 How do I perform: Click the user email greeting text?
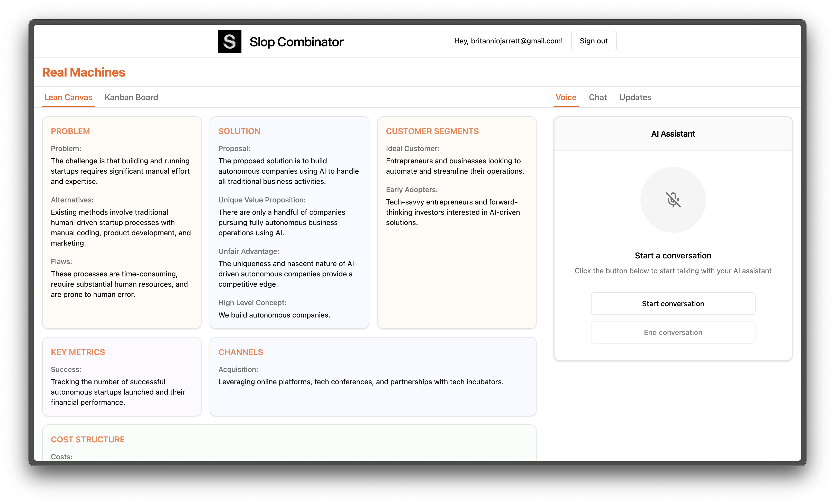pyautogui.click(x=508, y=41)
